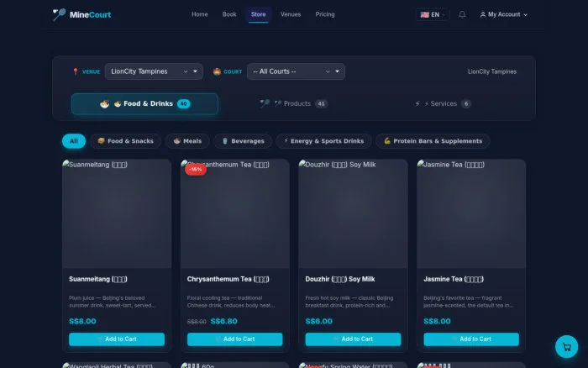This screenshot has height=368, width=588.
Task: Add Jasmine Tea to cart
Action: pyautogui.click(x=471, y=339)
